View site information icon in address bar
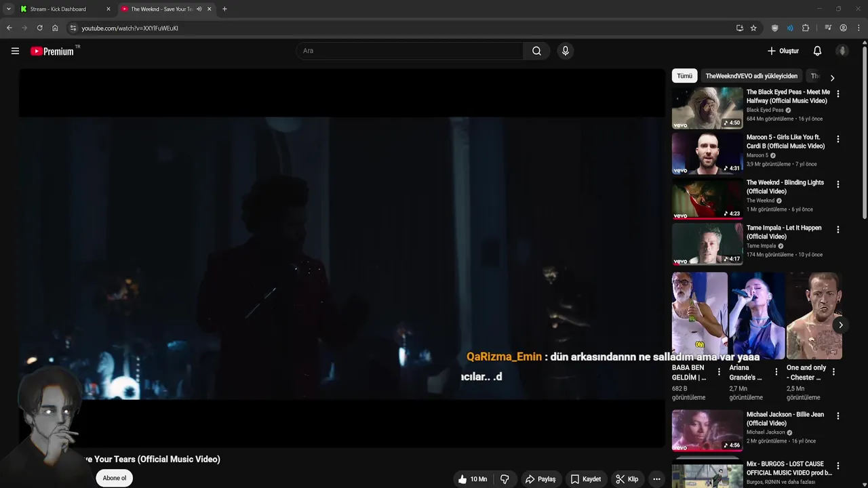Image resolution: width=868 pixels, height=488 pixels. tap(73, 28)
